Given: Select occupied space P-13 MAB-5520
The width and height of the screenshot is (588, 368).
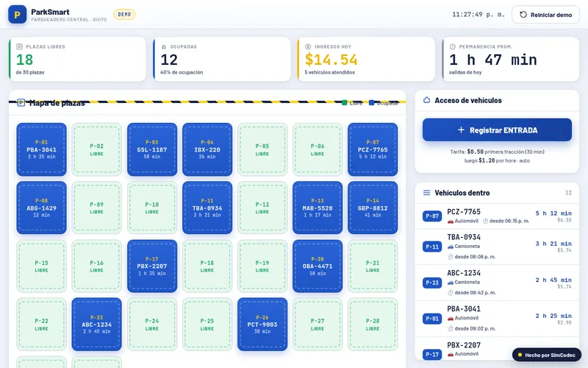Looking at the screenshot, I should coord(318,208).
